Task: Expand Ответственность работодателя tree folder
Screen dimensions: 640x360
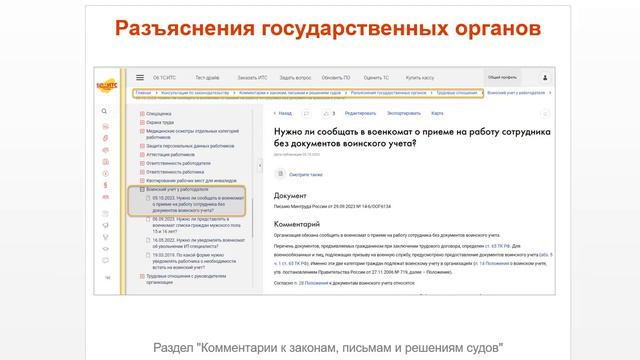Action: (x=142, y=163)
